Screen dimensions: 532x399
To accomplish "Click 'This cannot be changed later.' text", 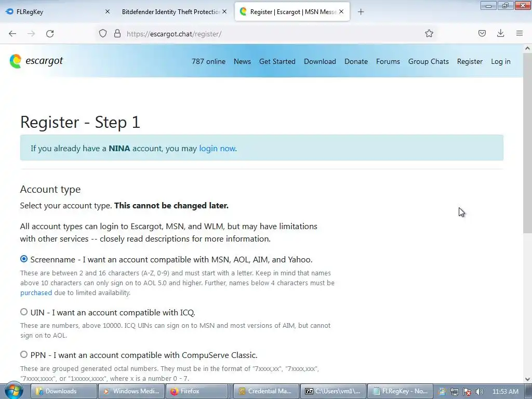I will pos(171,206).
